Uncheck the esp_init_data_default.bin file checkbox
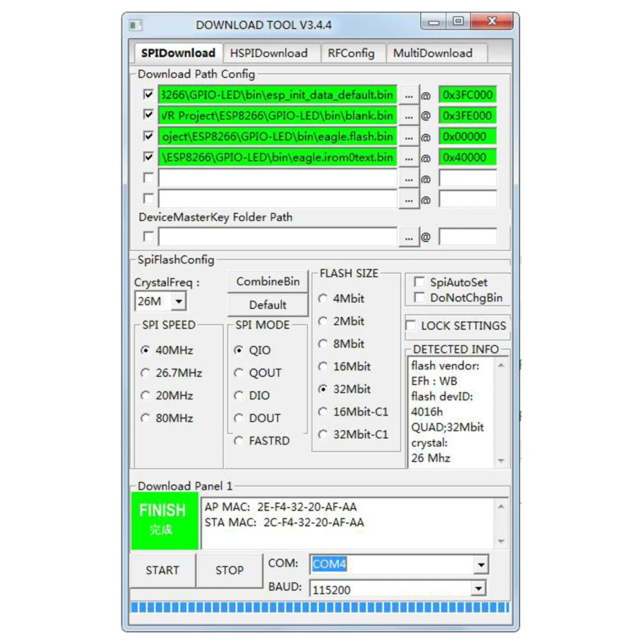Image resolution: width=644 pixels, height=644 pixels. point(149,95)
